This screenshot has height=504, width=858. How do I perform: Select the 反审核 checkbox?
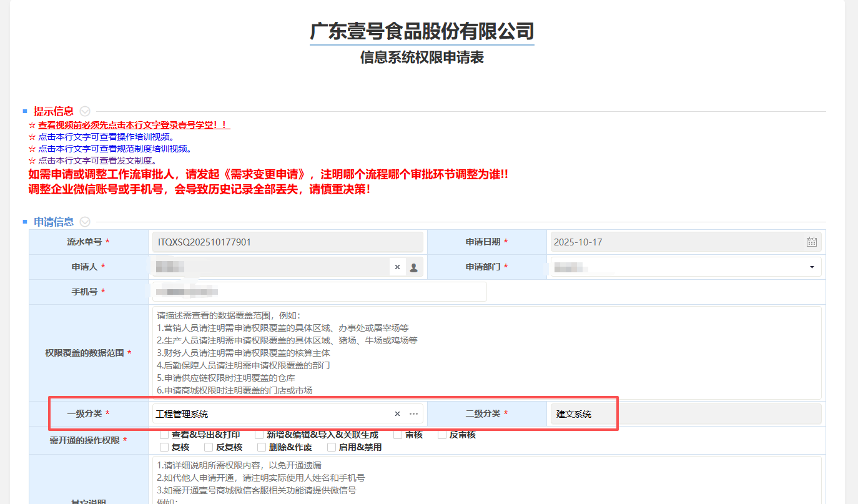click(x=442, y=435)
